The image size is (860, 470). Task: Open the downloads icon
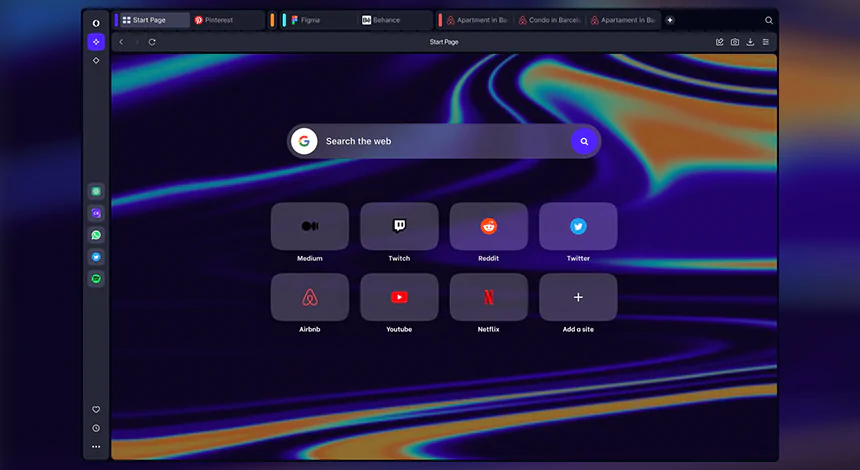coord(750,42)
